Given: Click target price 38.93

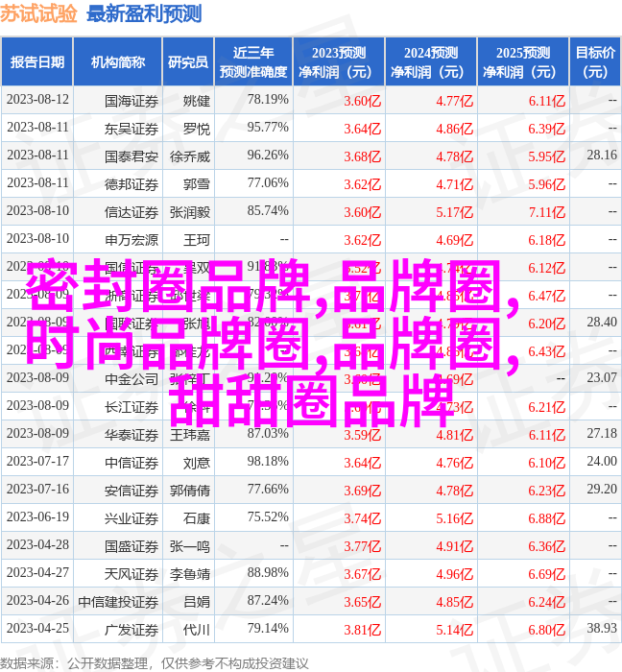Looking at the screenshot, I should click(602, 628).
